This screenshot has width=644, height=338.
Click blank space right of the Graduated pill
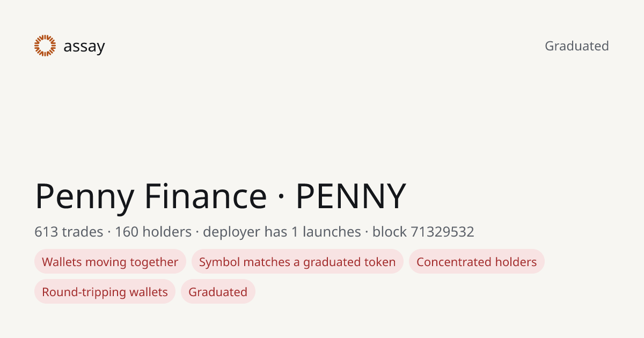coord(429,292)
